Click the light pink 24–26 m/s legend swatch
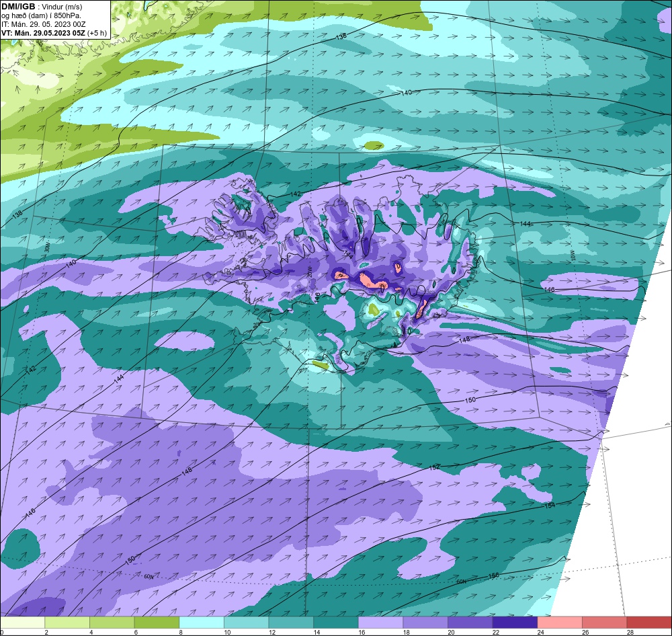This screenshot has width=672, height=636. 560,623
